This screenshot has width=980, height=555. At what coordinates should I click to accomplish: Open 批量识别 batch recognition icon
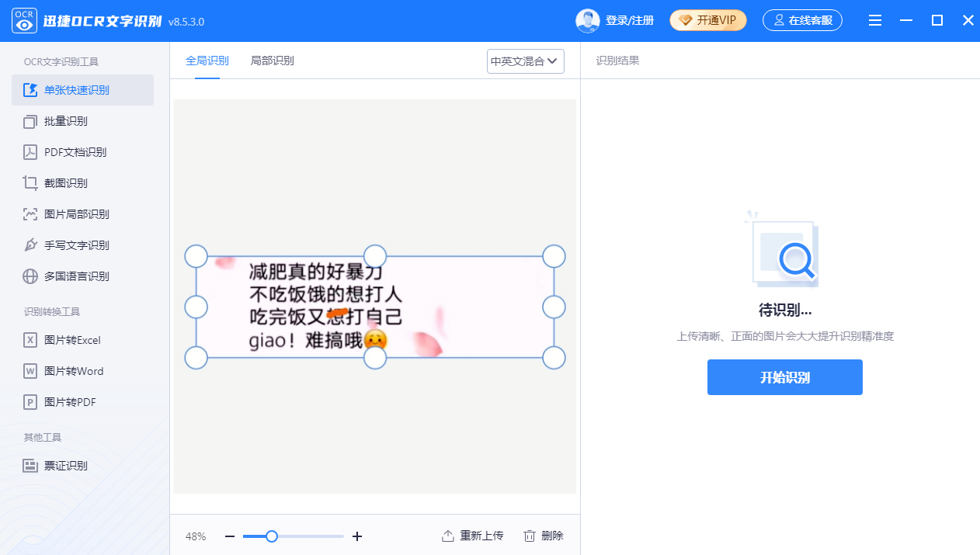point(30,121)
